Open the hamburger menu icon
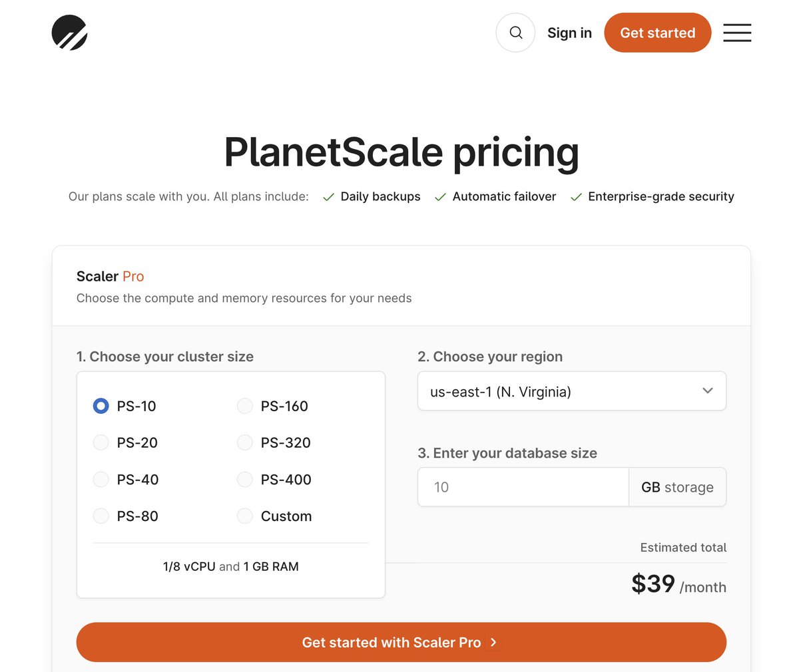 pyautogui.click(x=737, y=33)
